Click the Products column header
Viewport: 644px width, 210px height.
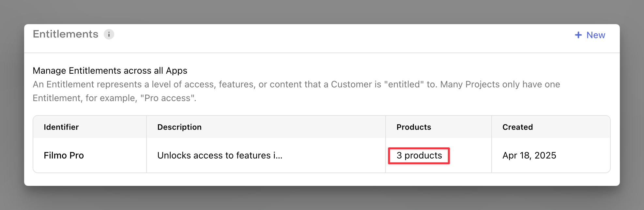click(414, 127)
